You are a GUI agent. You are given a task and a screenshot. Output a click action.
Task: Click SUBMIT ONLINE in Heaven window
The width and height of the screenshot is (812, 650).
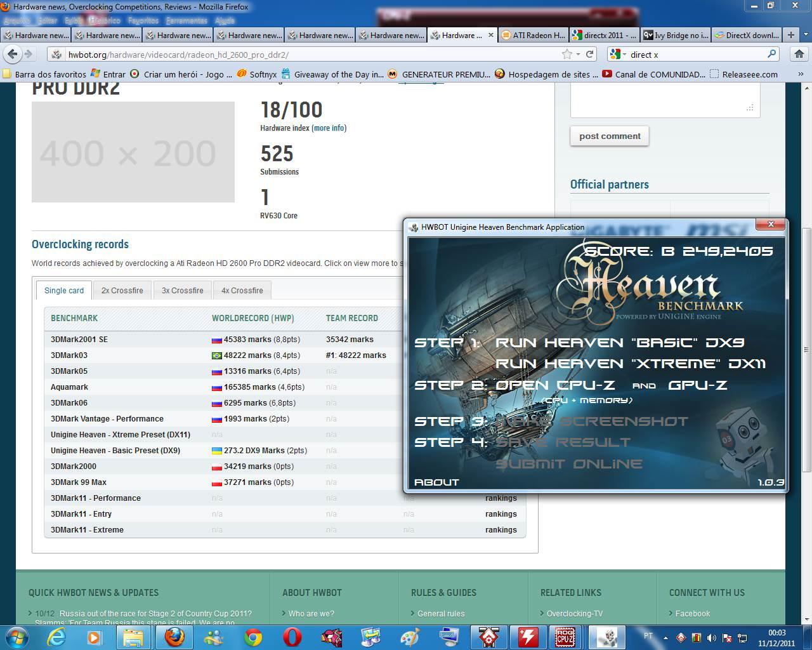pos(568,464)
